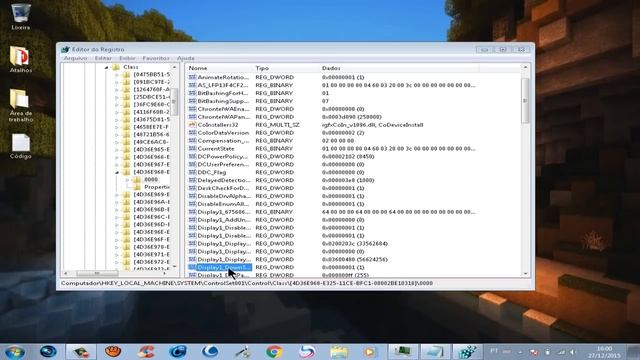
Task: Expand the {4D36E969-E key
Action: point(117,195)
